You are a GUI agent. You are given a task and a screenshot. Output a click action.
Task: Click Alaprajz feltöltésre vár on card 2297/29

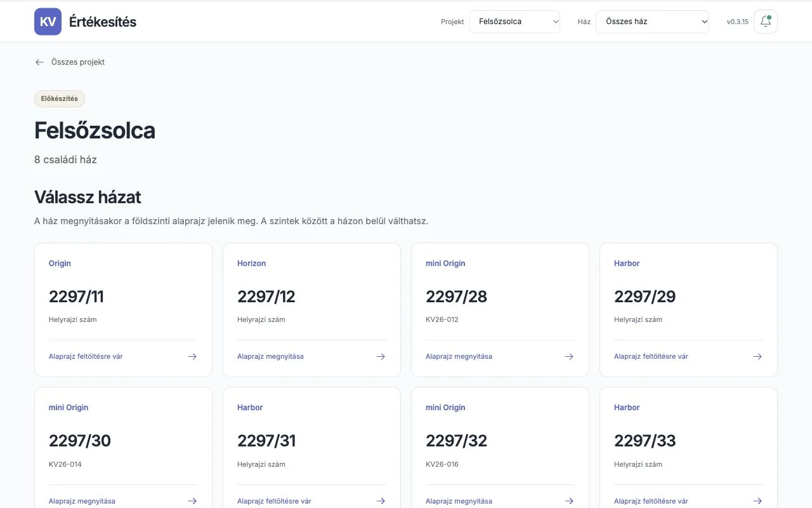(x=651, y=356)
